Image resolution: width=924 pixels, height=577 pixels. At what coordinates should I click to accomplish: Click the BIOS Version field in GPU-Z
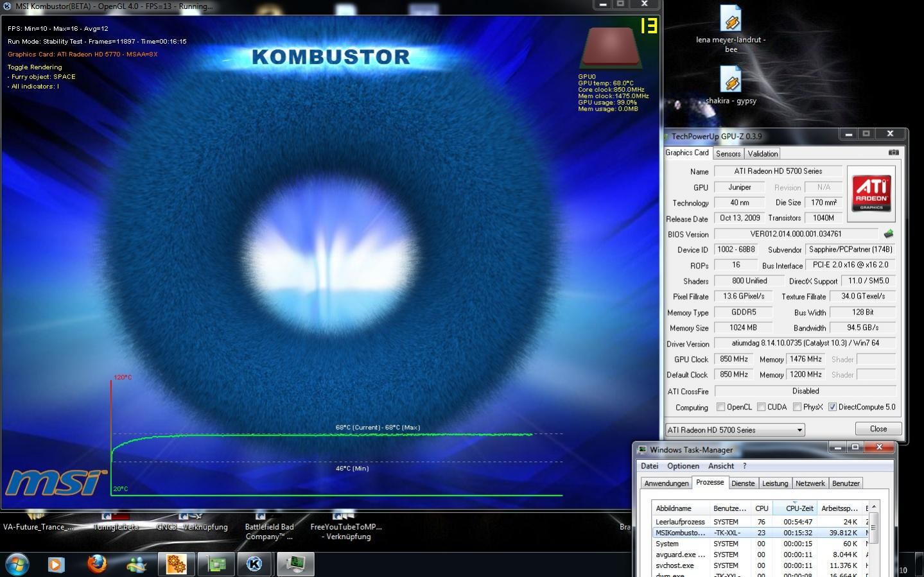pos(796,234)
